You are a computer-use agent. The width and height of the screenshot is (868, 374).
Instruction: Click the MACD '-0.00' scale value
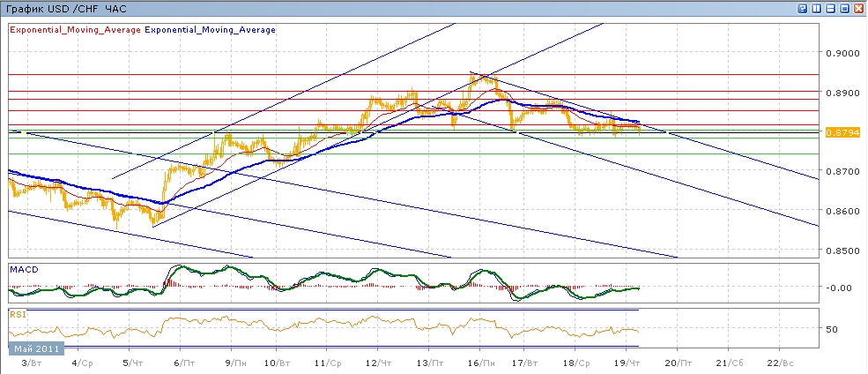[838, 288]
